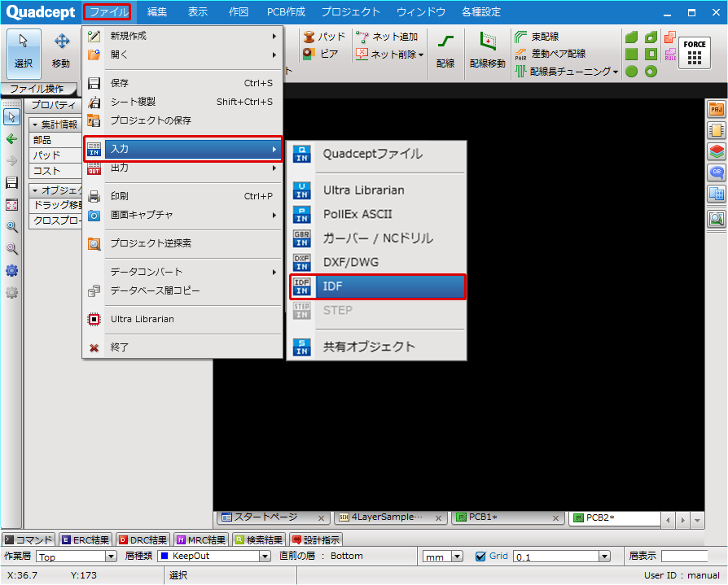Click the パッド pad tool
The height and width of the screenshot is (585, 728).
point(324,37)
